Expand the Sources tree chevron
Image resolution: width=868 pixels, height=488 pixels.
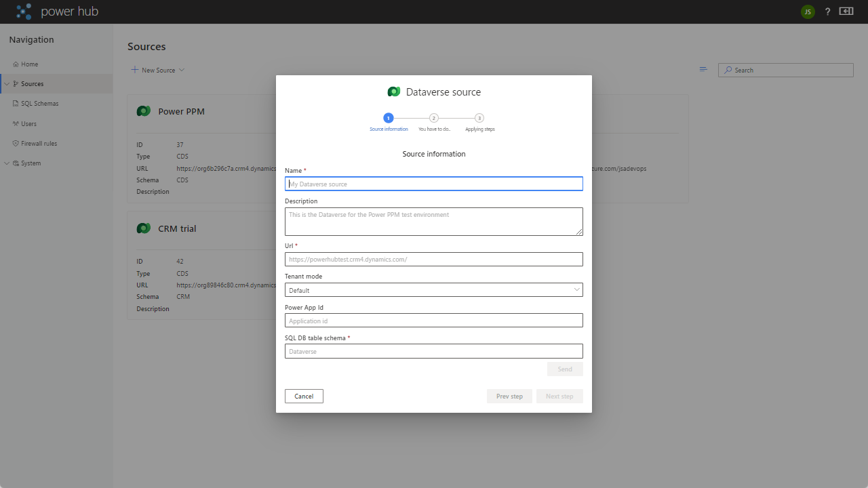[6, 84]
